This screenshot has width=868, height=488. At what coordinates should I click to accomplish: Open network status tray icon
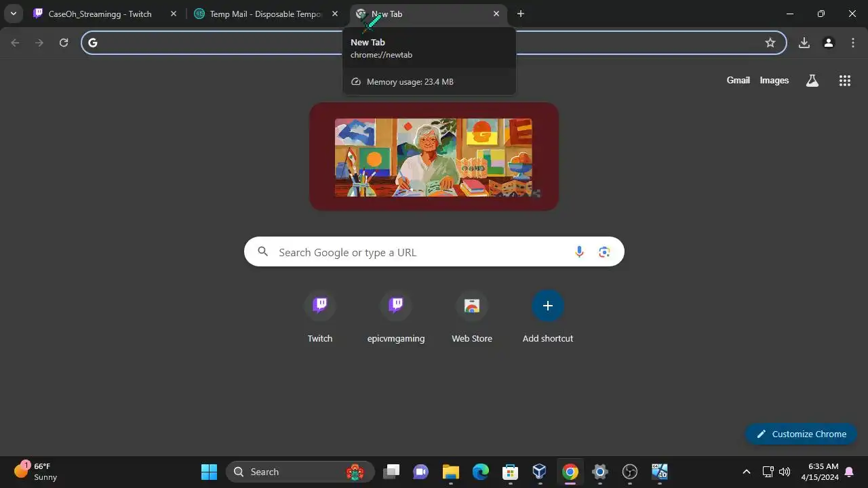(768, 472)
